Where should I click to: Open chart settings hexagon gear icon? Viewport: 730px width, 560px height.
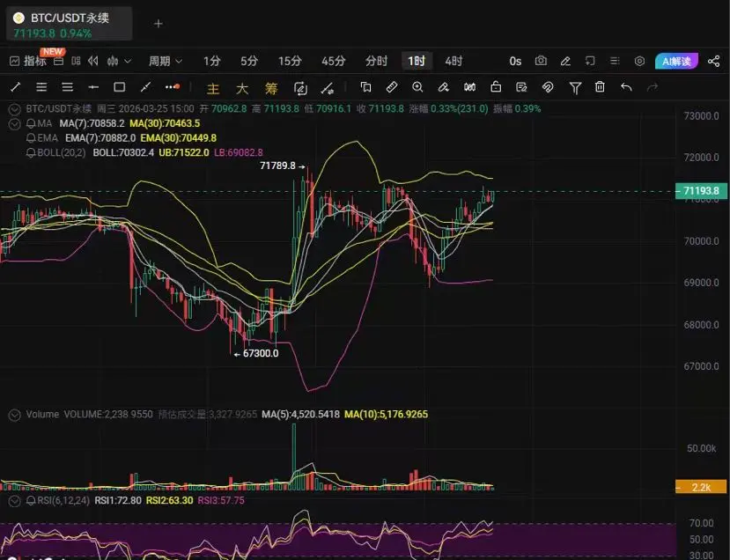pos(639,61)
